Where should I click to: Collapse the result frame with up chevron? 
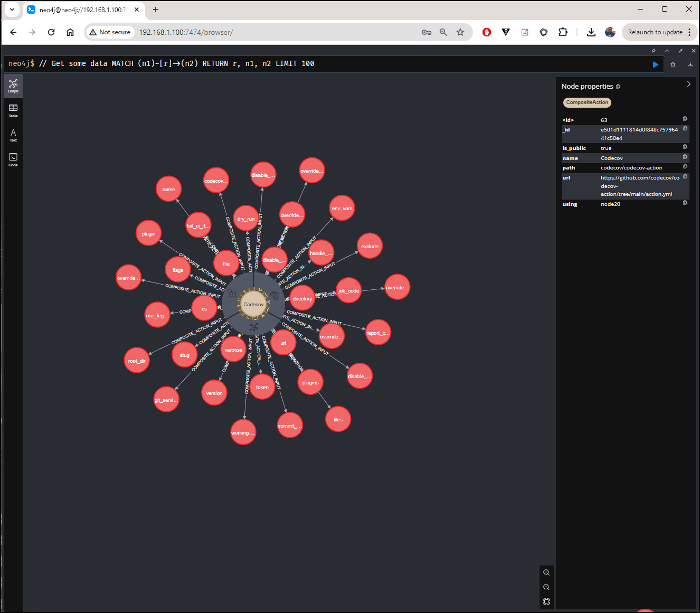pos(667,51)
